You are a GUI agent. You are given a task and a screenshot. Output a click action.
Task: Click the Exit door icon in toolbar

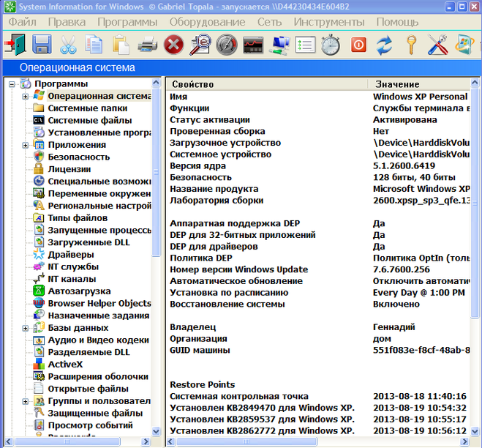(15, 45)
